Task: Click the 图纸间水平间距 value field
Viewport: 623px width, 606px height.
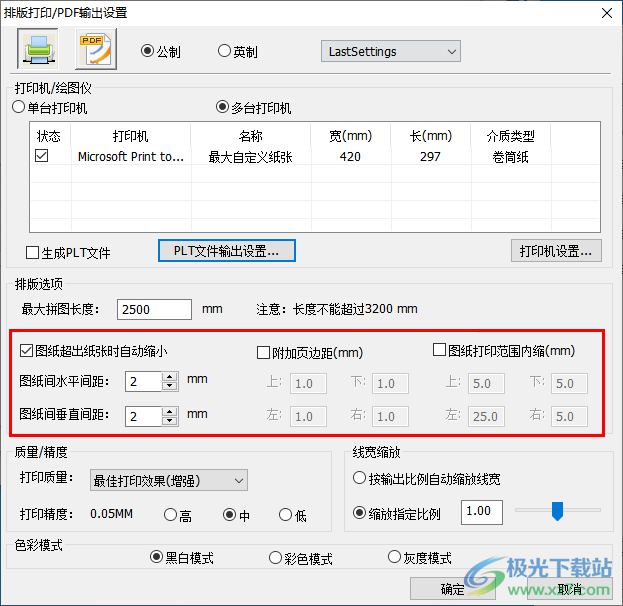Action: (143, 381)
